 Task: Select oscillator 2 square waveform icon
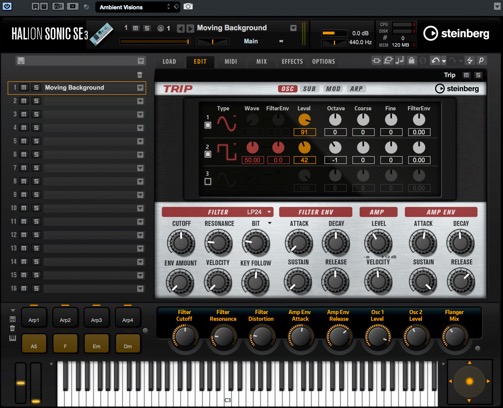[x=227, y=152]
